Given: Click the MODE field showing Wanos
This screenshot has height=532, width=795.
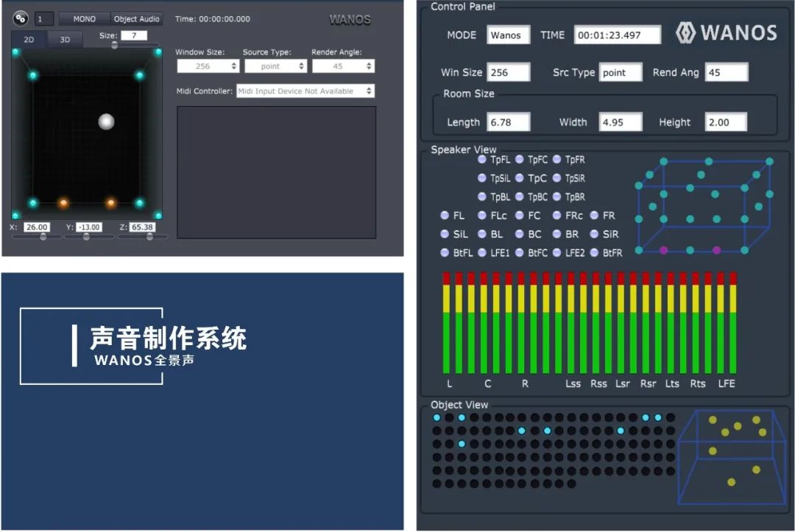Looking at the screenshot, I should pyautogui.click(x=509, y=35).
